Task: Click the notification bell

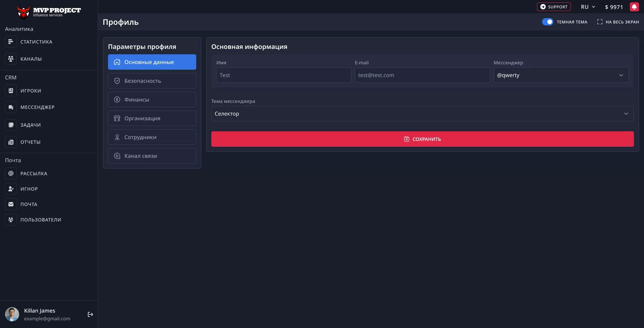Action: click(635, 6)
